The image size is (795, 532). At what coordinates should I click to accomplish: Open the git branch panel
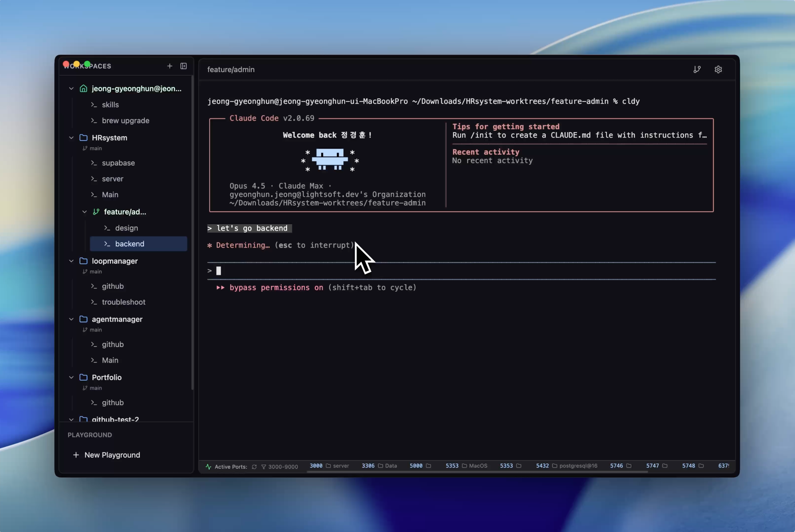click(697, 69)
